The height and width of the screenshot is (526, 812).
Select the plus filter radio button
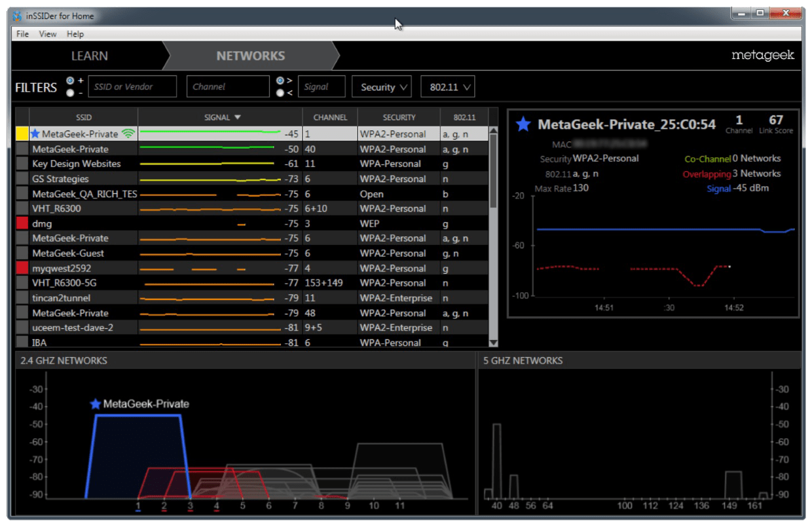pyautogui.click(x=69, y=81)
